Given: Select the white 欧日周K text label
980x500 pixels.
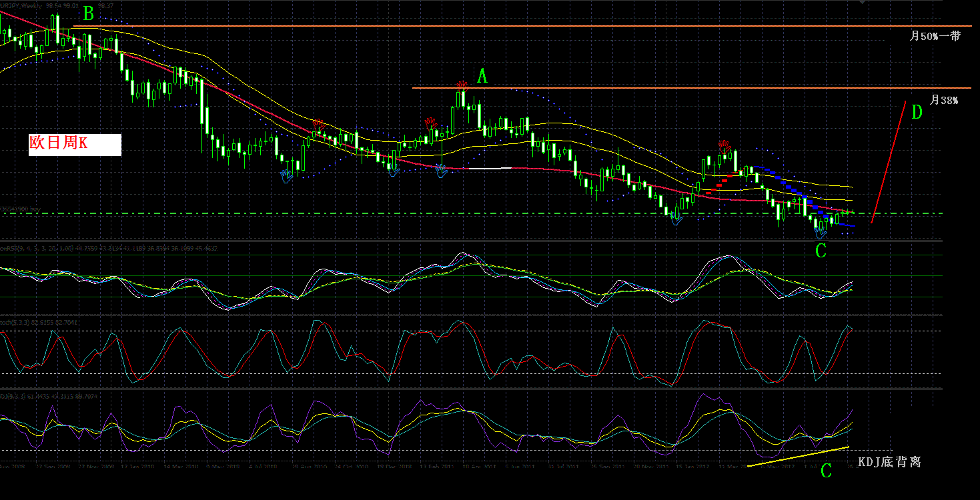Looking at the screenshot, I should point(75,145).
